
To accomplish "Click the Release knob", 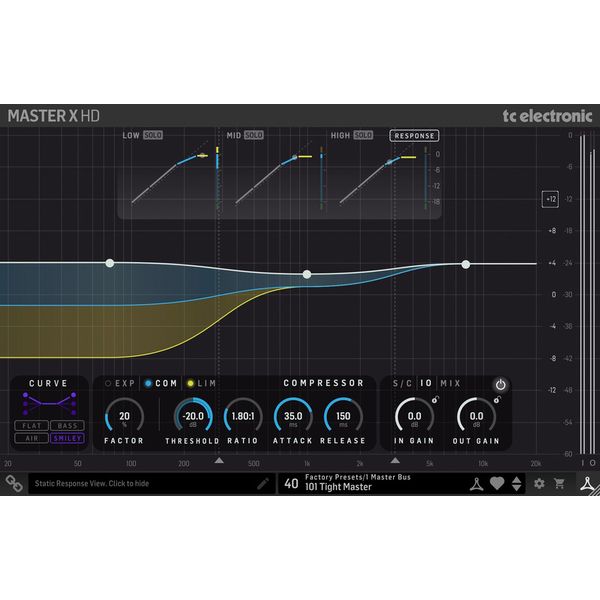I will [x=343, y=417].
